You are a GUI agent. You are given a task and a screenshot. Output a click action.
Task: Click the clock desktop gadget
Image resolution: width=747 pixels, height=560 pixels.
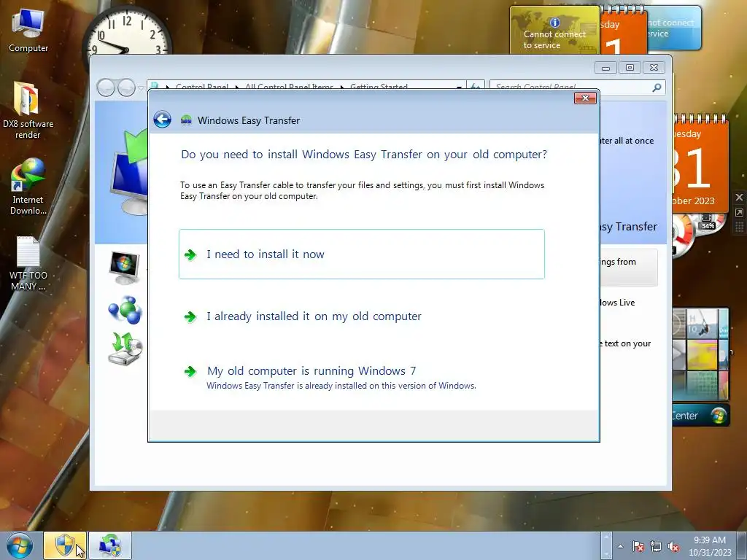tap(127, 31)
